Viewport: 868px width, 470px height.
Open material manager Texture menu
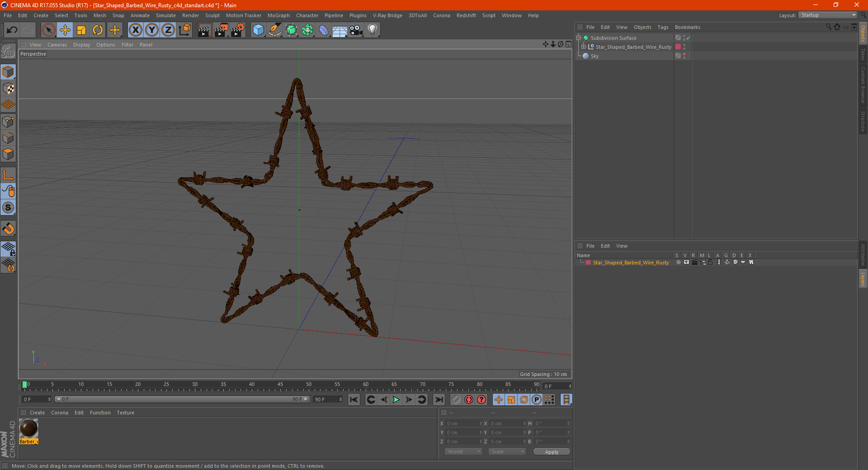click(x=125, y=413)
